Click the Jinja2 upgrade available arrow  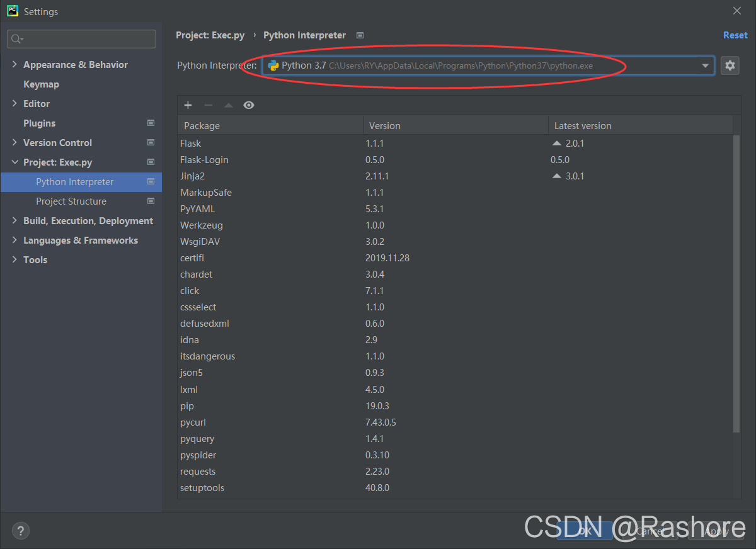556,176
